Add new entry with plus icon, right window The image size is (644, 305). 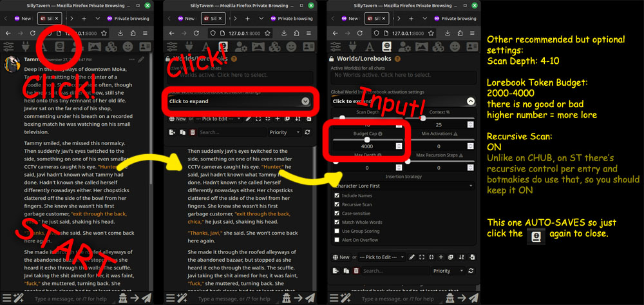(441, 257)
